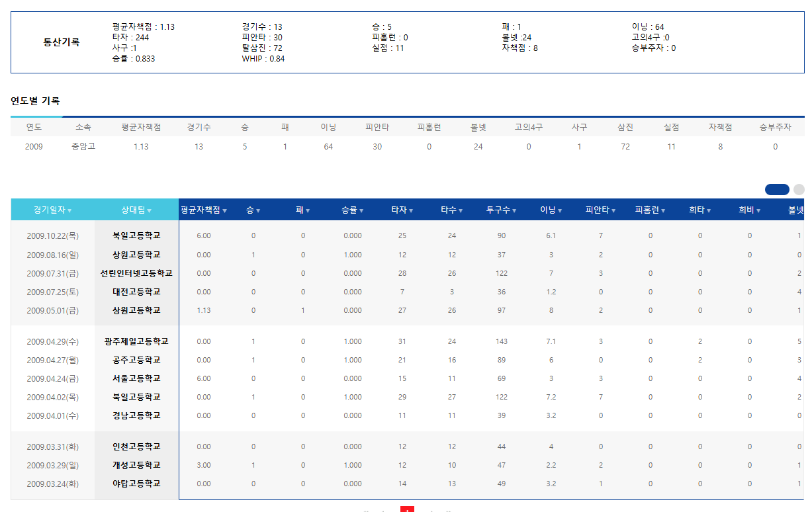812x512 pixels.
Task: Sort game log by 희비 header
Action: coord(750,210)
